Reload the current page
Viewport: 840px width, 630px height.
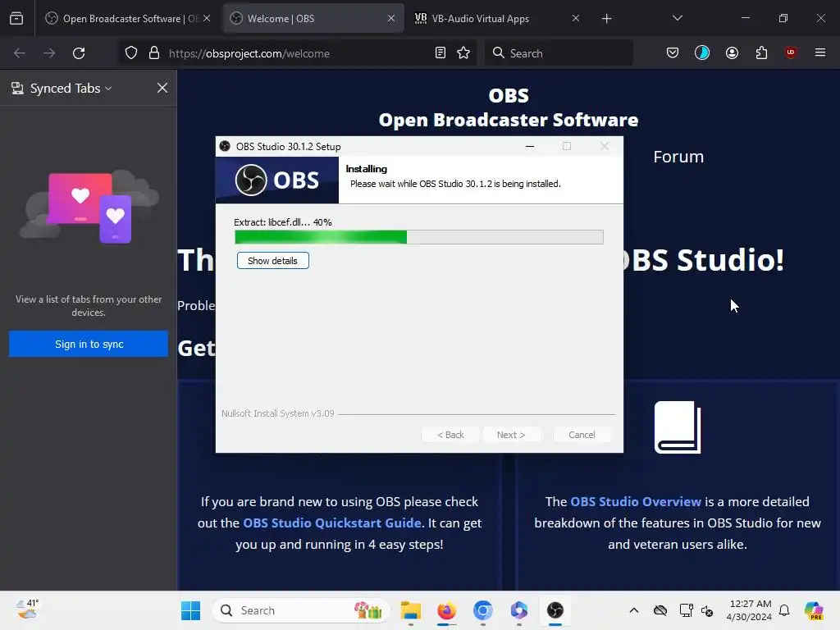point(79,53)
